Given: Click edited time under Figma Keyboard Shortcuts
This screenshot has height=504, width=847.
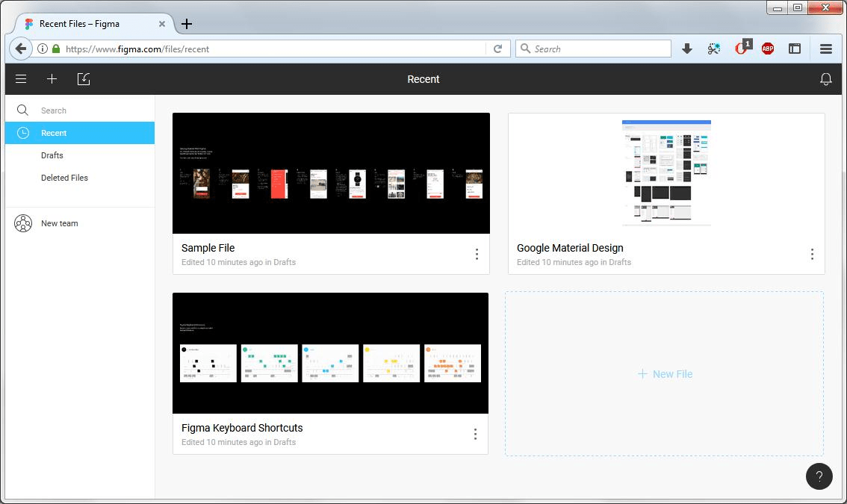Looking at the screenshot, I should click(239, 442).
